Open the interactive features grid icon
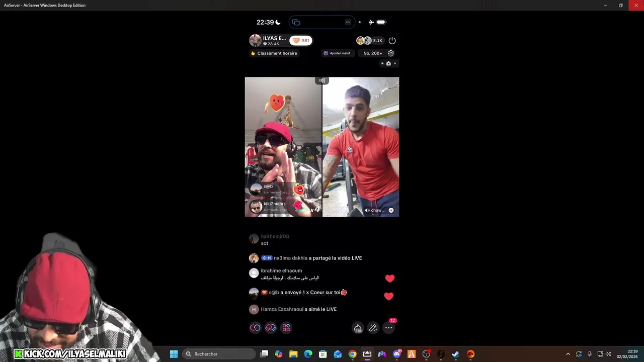 pos(286,328)
